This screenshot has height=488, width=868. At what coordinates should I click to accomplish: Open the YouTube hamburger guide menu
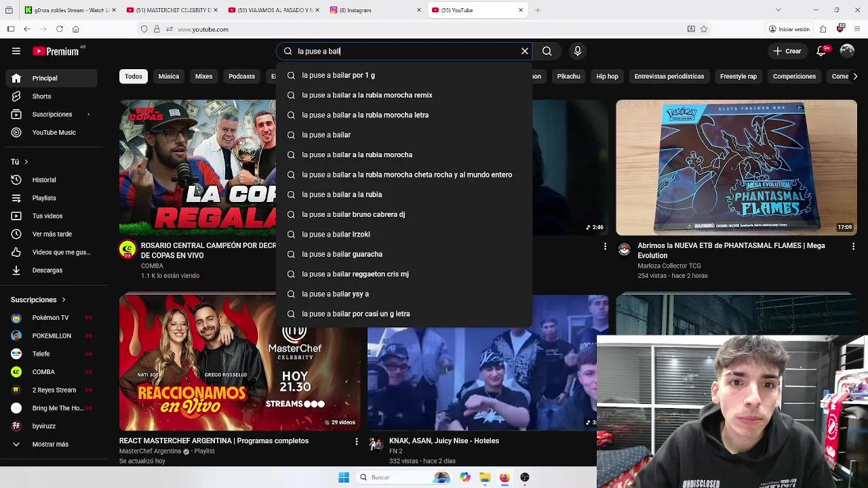(16, 51)
